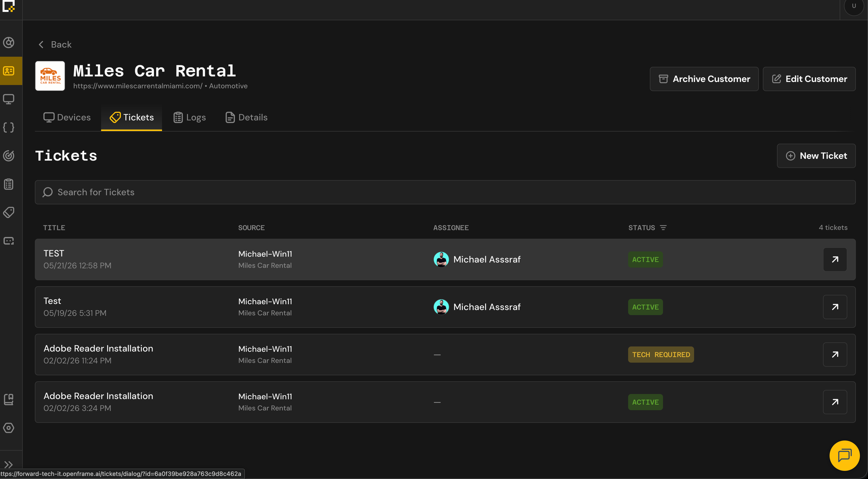The width and height of the screenshot is (868, 479).
Task: Focus the Search for Tickets field
Action: (445, 192)
